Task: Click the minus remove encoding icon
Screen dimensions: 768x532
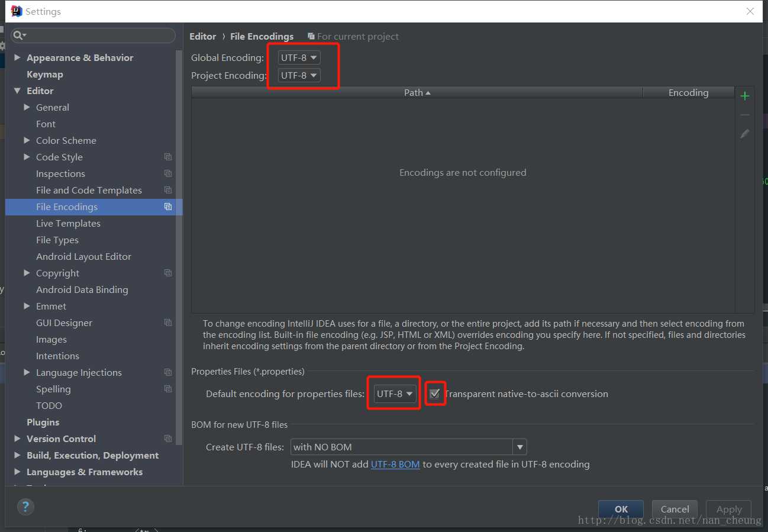Action: tap(745, 115)
